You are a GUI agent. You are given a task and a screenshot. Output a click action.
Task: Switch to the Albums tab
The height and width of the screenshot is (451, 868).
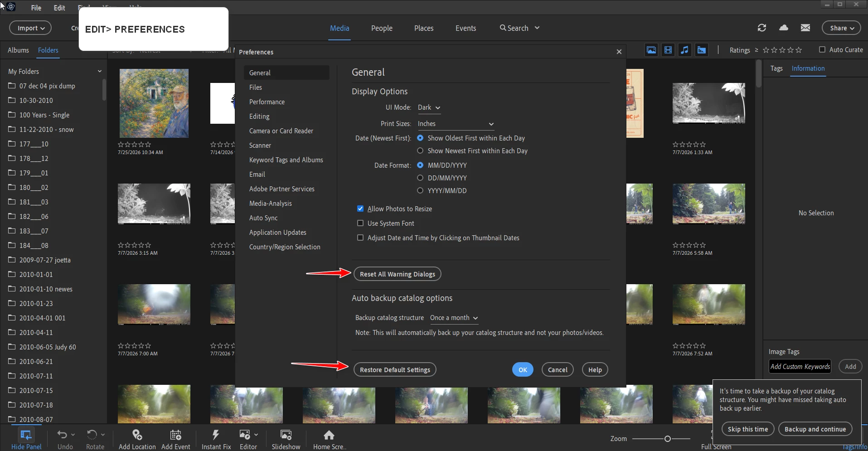[18, 50]
